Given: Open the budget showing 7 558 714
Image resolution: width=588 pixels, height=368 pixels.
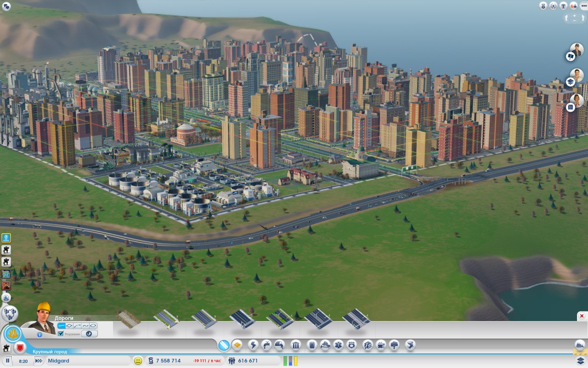Looking at the screenshot, I should coord(168,361).
